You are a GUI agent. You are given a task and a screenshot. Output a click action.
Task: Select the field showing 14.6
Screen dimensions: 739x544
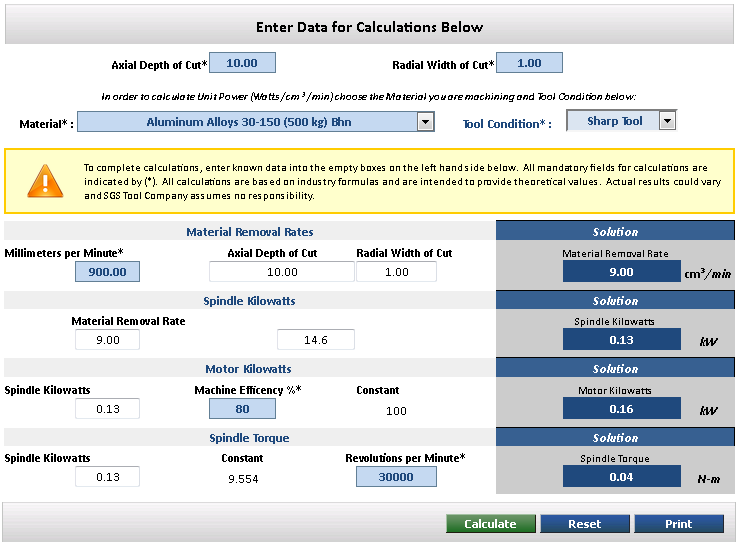pos(315,340)
